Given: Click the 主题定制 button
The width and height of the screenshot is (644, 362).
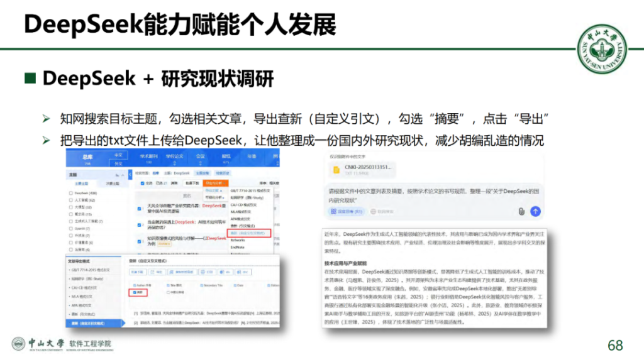Looking at the screenshot, I should click(x=203, y=173).
